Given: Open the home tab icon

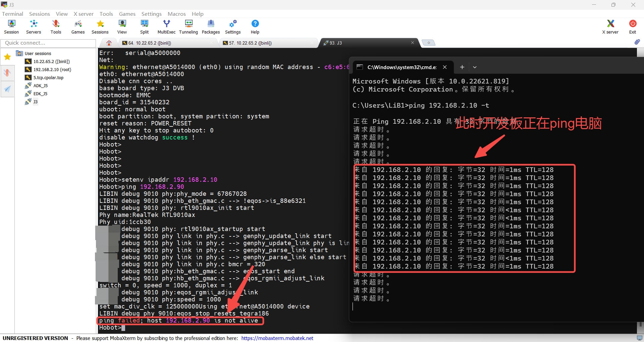Looking at the screenshot, I should pos(109,43).
